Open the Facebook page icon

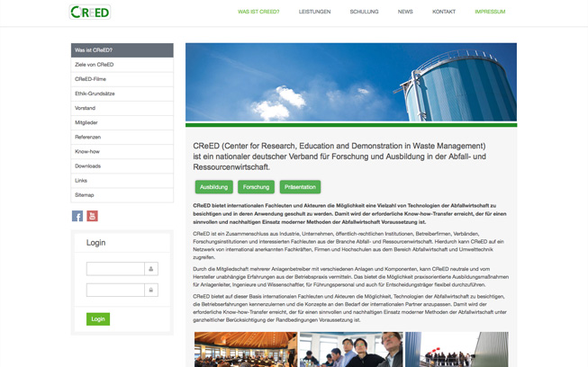[x=77, y=216]
